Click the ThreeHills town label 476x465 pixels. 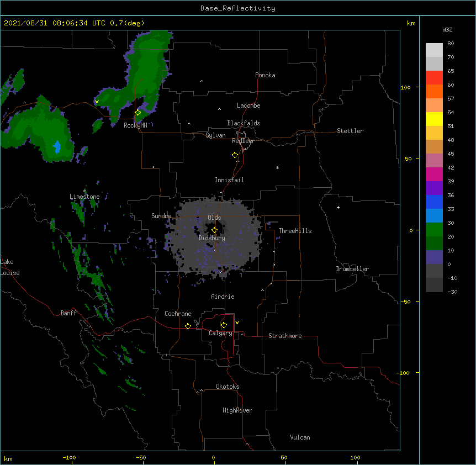click(295, 231)
